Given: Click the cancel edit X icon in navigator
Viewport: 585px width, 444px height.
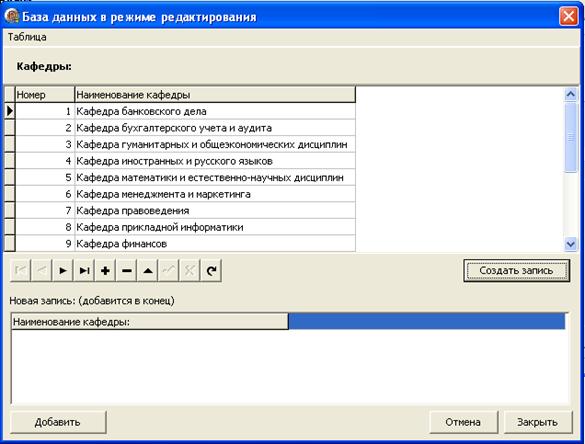Looking at the screenshot, I should (190, 271).
